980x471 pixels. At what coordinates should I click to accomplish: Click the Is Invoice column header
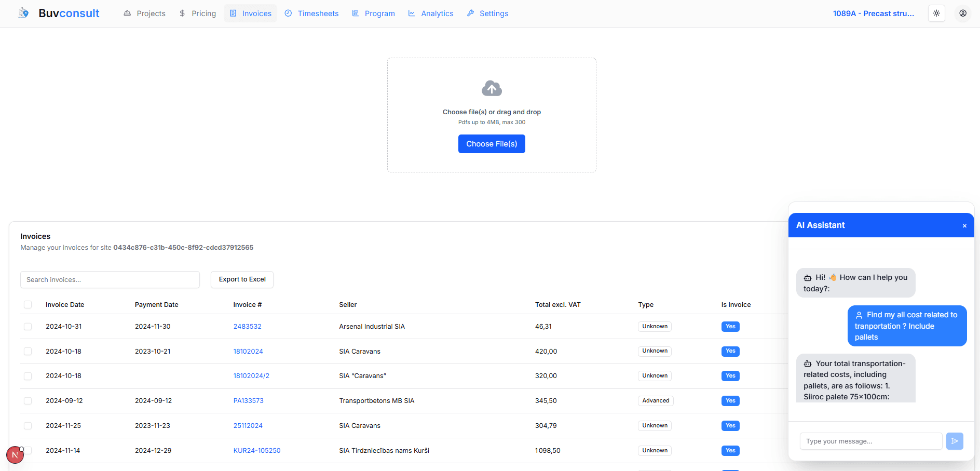736,305
